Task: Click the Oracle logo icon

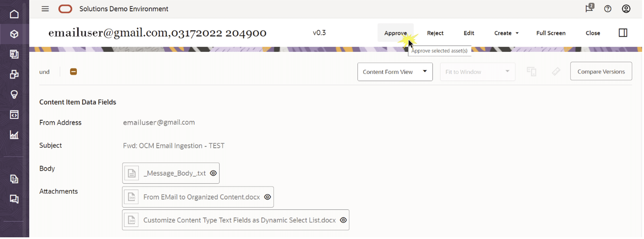Action: pos(65,9)
